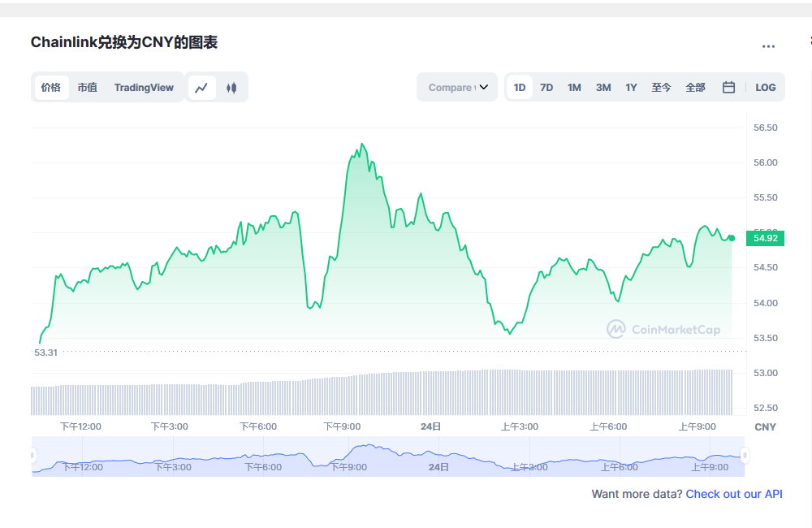Switch to the 市值 market cap tab

[x=88, y=88]
